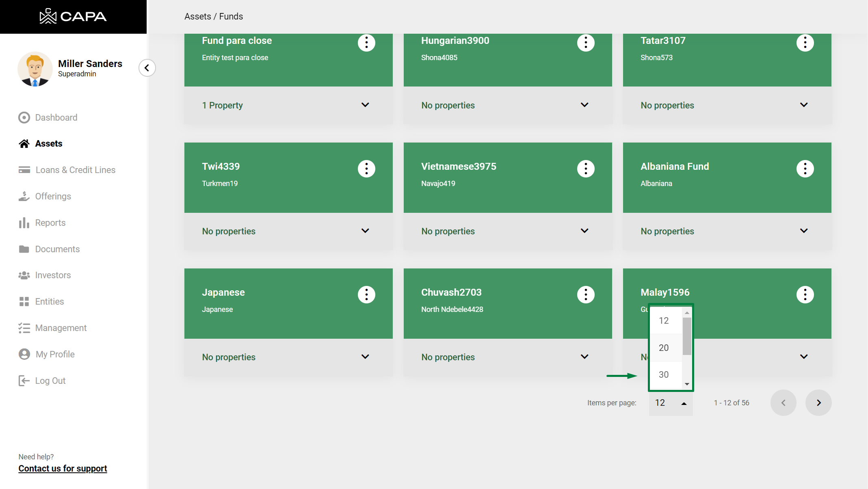Open options menu for Japanese fund card
Viewport: 868px width, 489px height.
coord(366,294)
